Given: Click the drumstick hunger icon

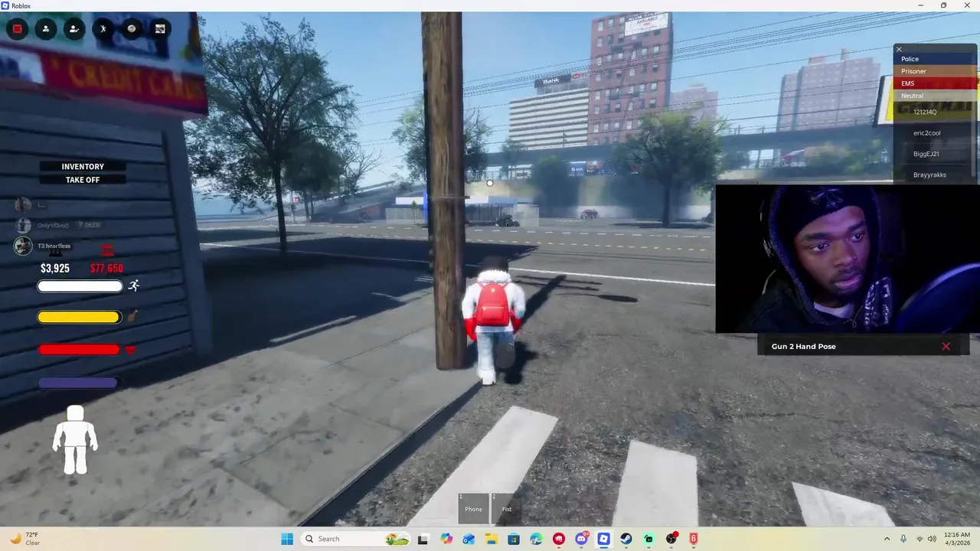Looking at the screenshot, I should click(132, 315).
